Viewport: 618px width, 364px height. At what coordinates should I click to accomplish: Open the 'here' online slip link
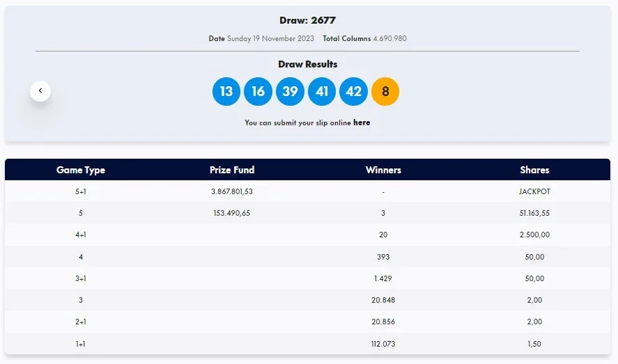pyautogui.click(x=362, y=122)
